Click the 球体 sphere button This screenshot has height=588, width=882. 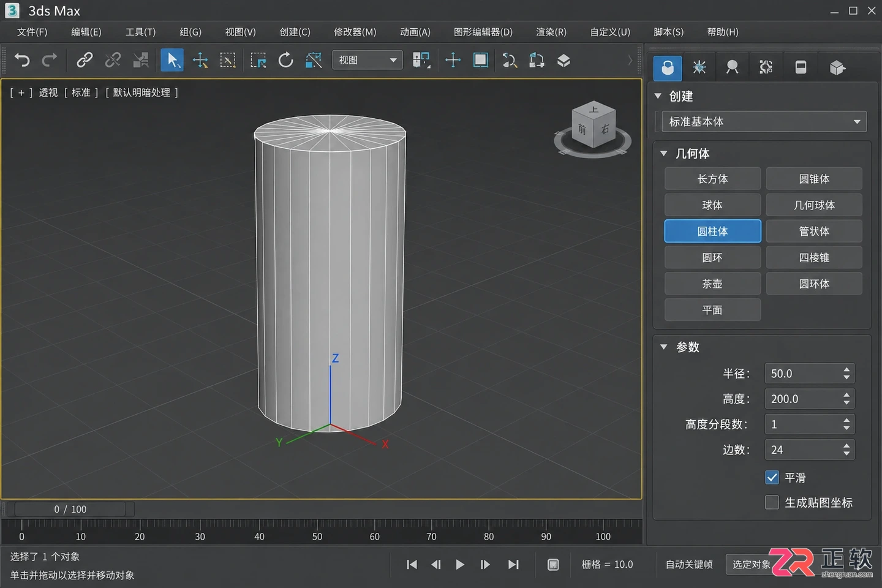coord(712,205)
